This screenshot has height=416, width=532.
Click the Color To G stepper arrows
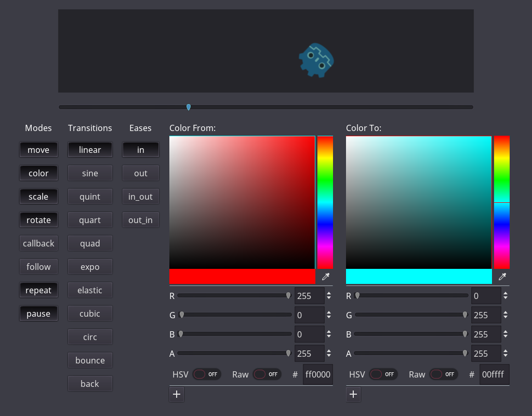[x=506, y=315]
